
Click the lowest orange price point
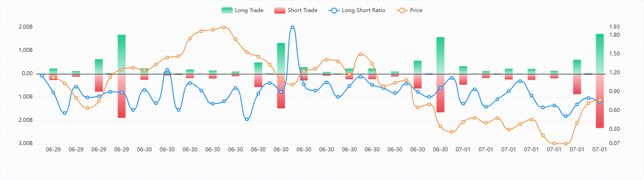(x=566, y=144)
